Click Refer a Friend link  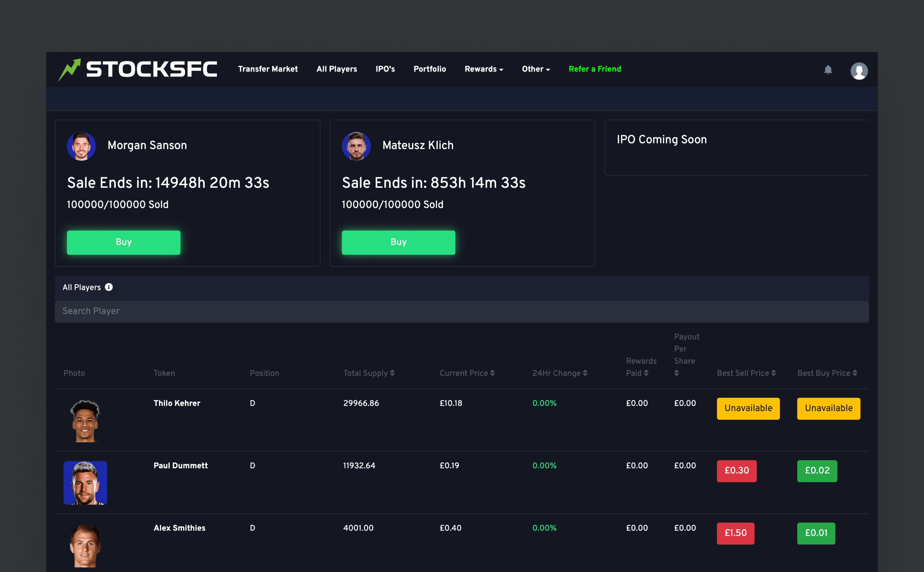(595, 69)
